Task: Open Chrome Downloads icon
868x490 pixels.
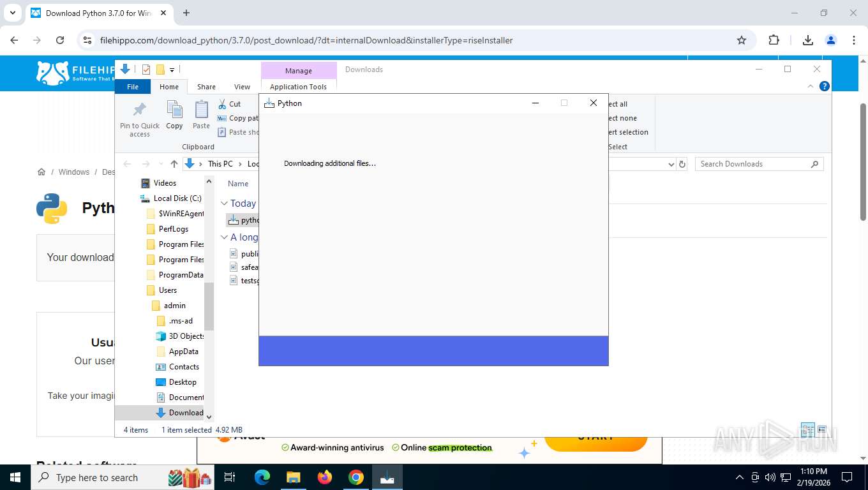Action: pos(807,40)
